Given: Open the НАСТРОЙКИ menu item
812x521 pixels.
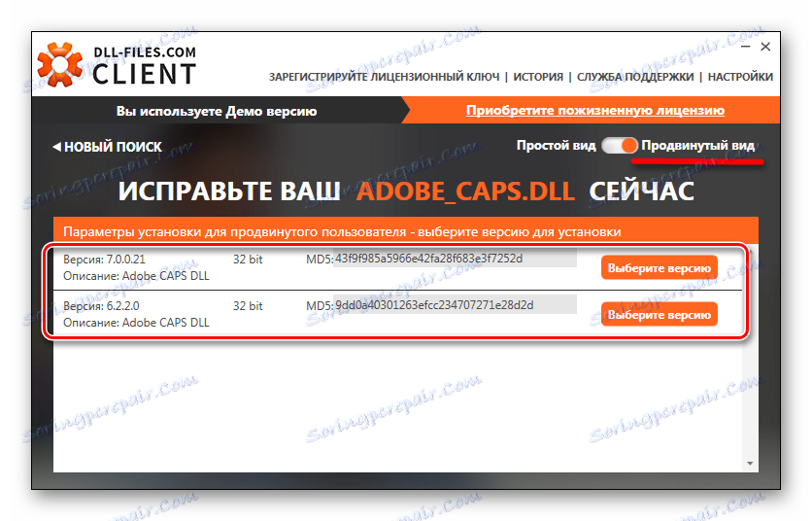Looking at the screenshot, I should [x=740, y=77].
